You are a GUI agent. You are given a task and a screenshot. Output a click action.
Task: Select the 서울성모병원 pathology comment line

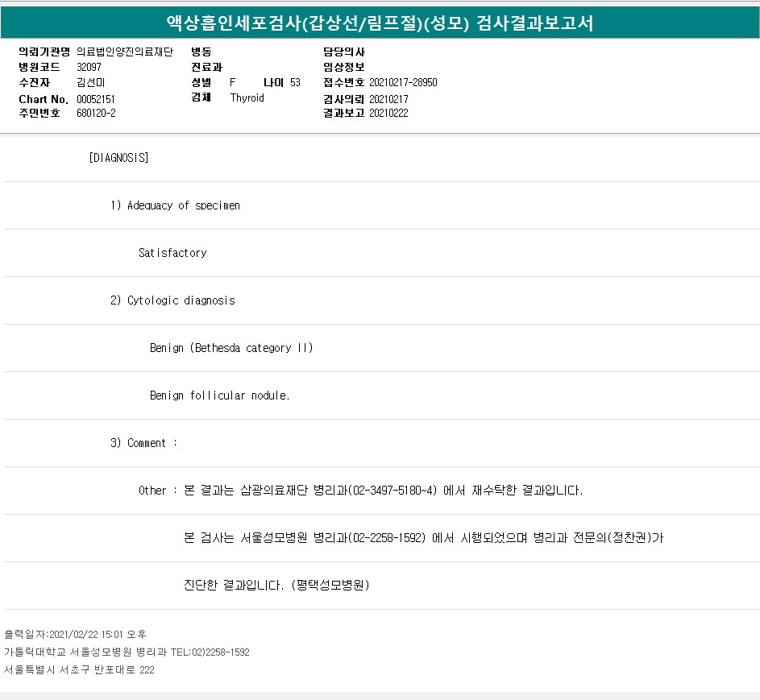point(424,538)
